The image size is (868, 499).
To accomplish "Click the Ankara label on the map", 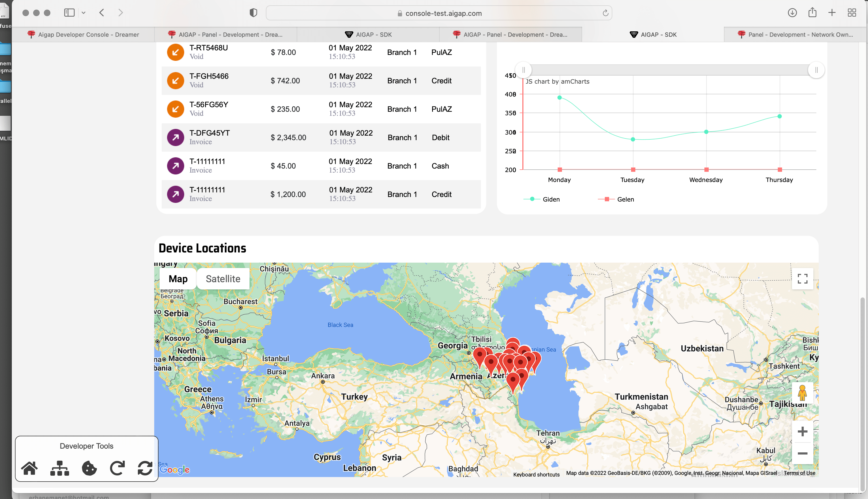I will [323, 376].
